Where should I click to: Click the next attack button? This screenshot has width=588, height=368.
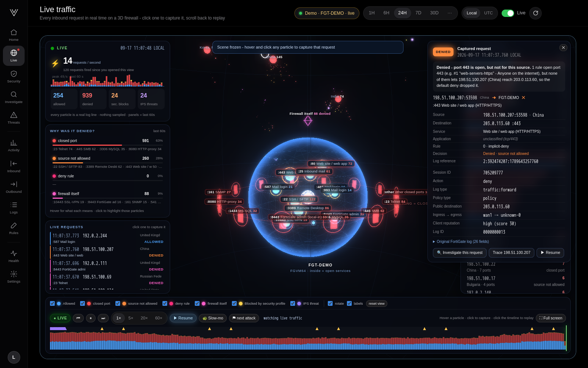click(x=244, y=318)
